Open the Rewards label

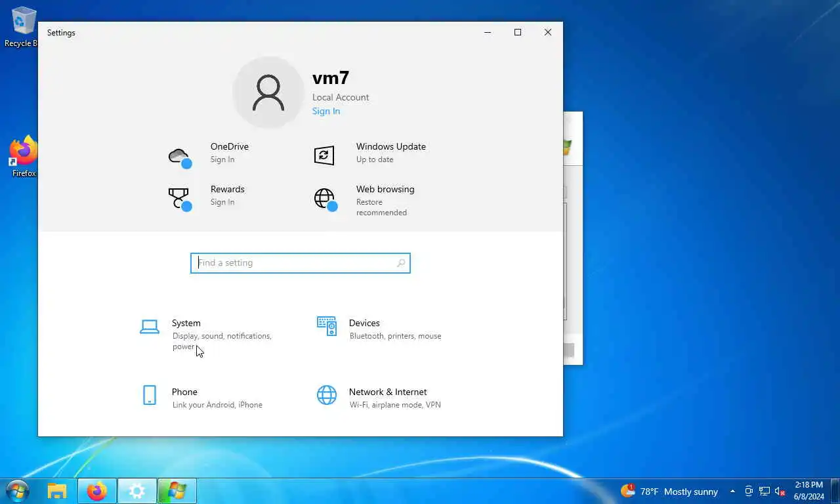[x=228, y=189]
